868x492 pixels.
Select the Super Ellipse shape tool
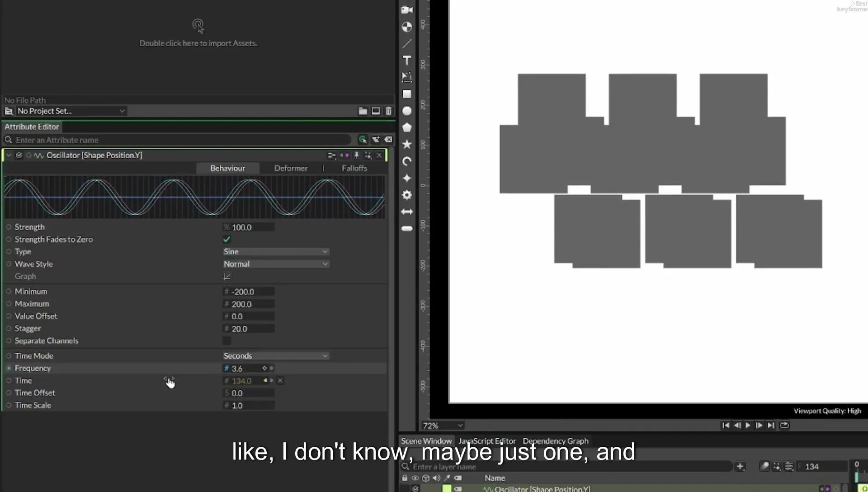coord(407,178)
